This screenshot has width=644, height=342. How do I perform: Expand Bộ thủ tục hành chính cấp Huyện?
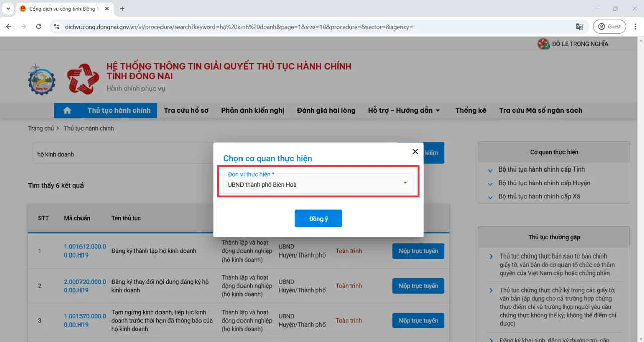(544, 183)
